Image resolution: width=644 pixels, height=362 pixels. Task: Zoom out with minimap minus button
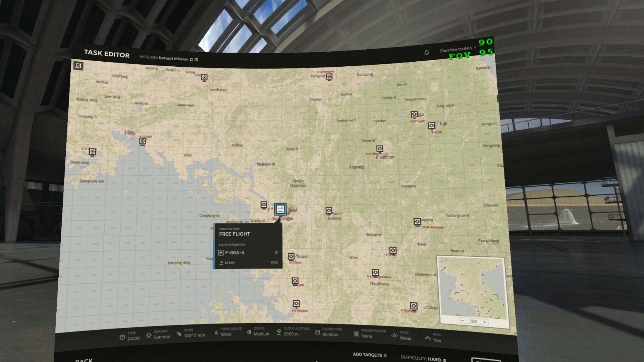pos(463,321)
